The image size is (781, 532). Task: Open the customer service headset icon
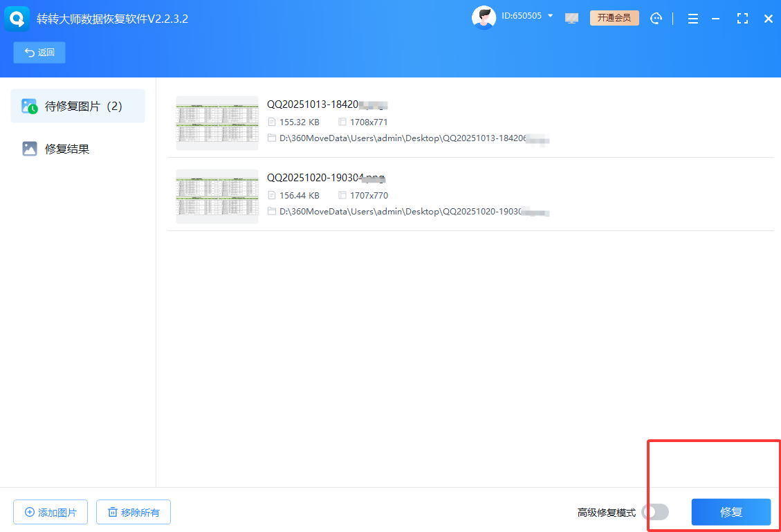(x=656, y=19)
